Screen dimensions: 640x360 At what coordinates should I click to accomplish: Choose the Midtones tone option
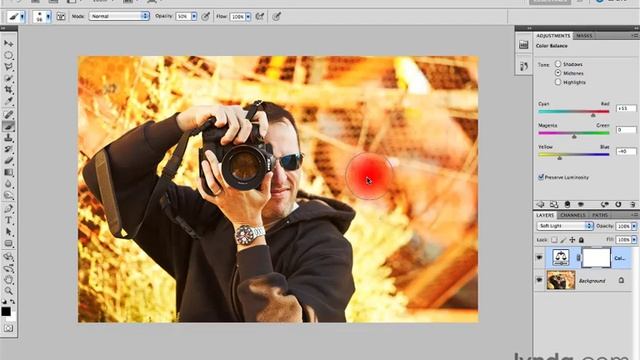click(x=558, y=73)
